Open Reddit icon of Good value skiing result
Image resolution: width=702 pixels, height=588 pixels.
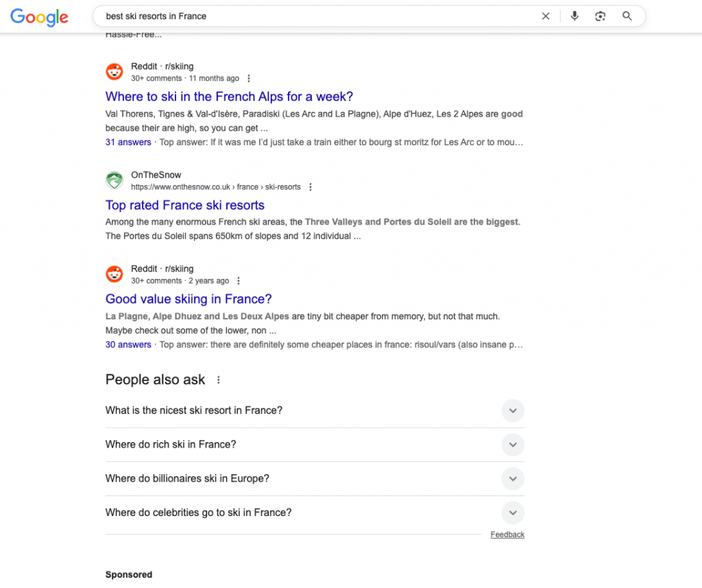[114, 274]
